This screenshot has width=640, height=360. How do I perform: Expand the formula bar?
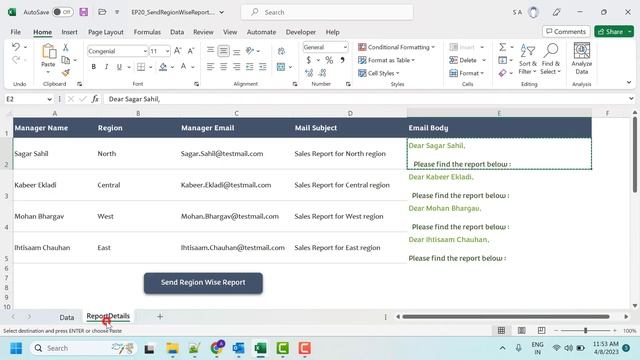631,99
